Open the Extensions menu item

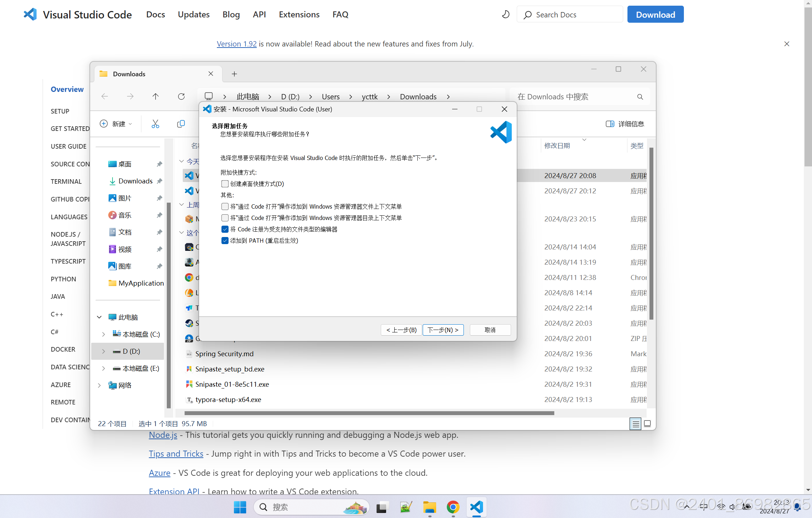(x=299, y=15)
